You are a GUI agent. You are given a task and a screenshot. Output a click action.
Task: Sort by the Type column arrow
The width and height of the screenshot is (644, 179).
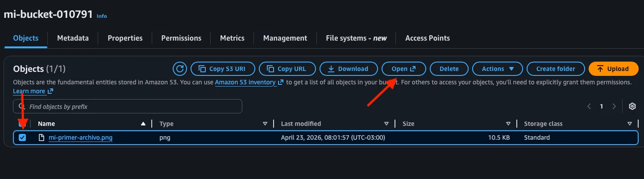coord(265,124)
